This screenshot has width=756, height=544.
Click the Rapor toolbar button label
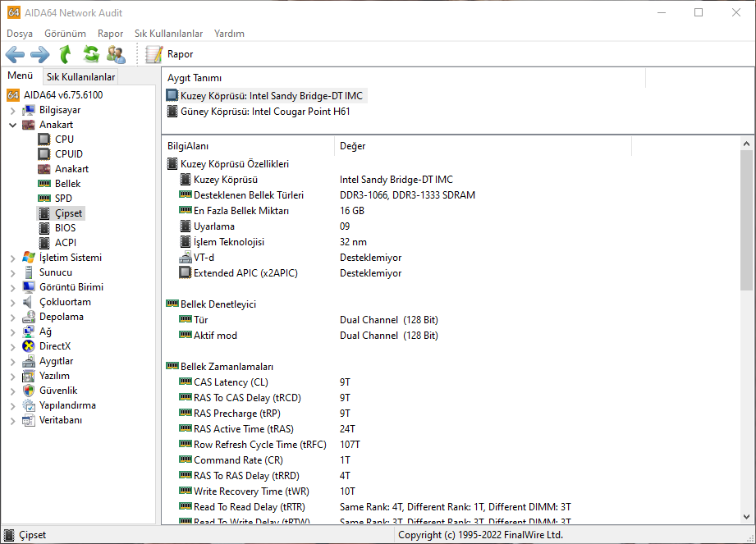pyautogui.click(x=181, y=54)
